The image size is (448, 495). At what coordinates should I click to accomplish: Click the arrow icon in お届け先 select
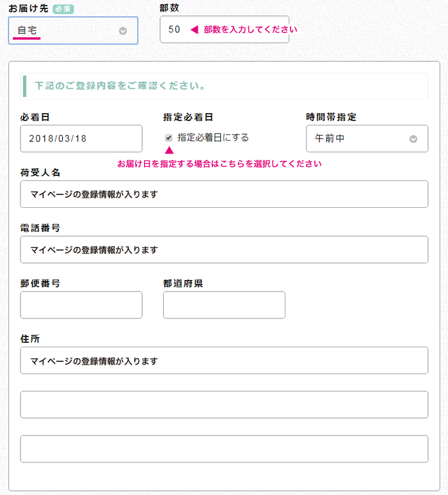(x=123, y=31)
